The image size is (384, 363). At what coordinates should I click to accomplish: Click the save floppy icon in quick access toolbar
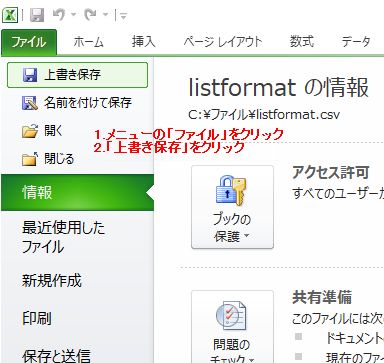37,15
